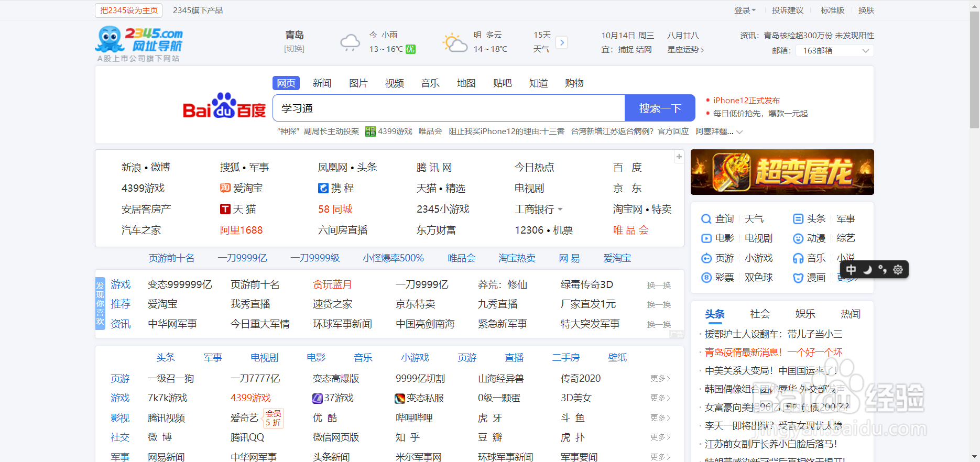Toggle the 中 Chinese input mode indicator
This screenshot has width=980, height=462.
coord(851,270)
